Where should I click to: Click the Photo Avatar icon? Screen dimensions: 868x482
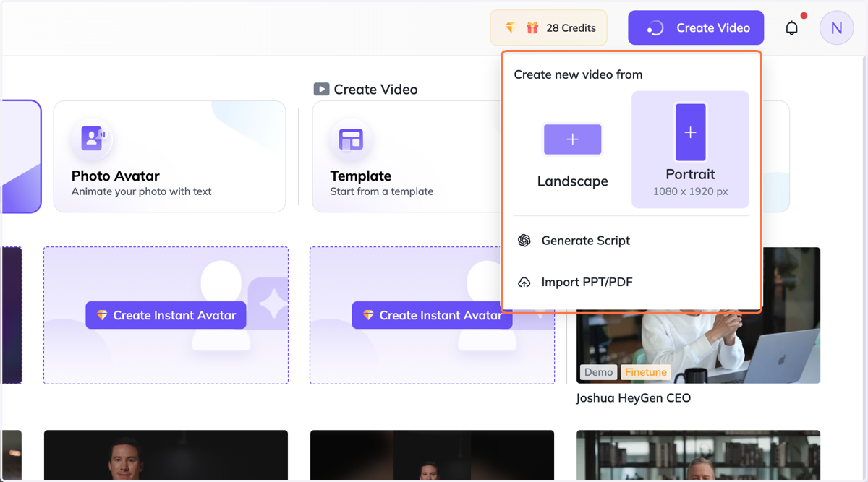(x=92, y=139)
